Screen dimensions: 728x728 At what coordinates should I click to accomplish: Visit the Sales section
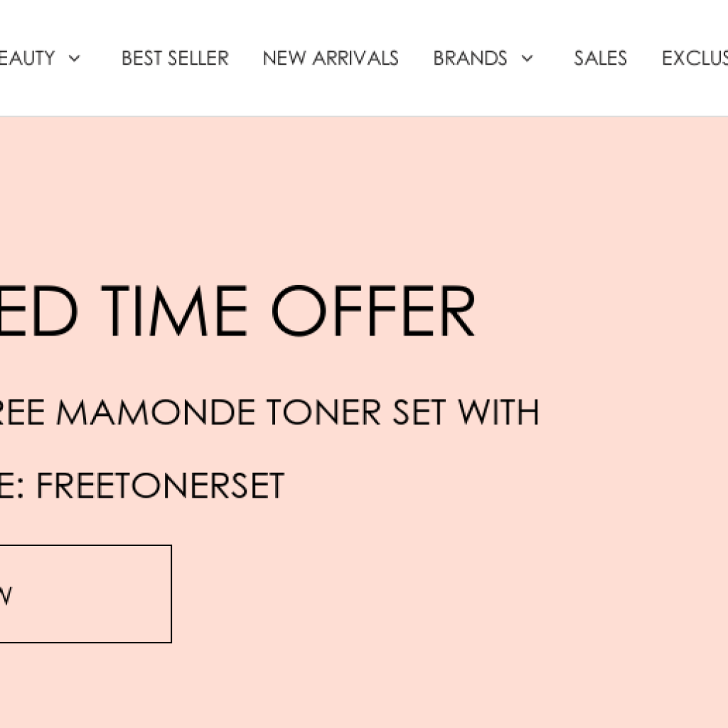(600, 58)
